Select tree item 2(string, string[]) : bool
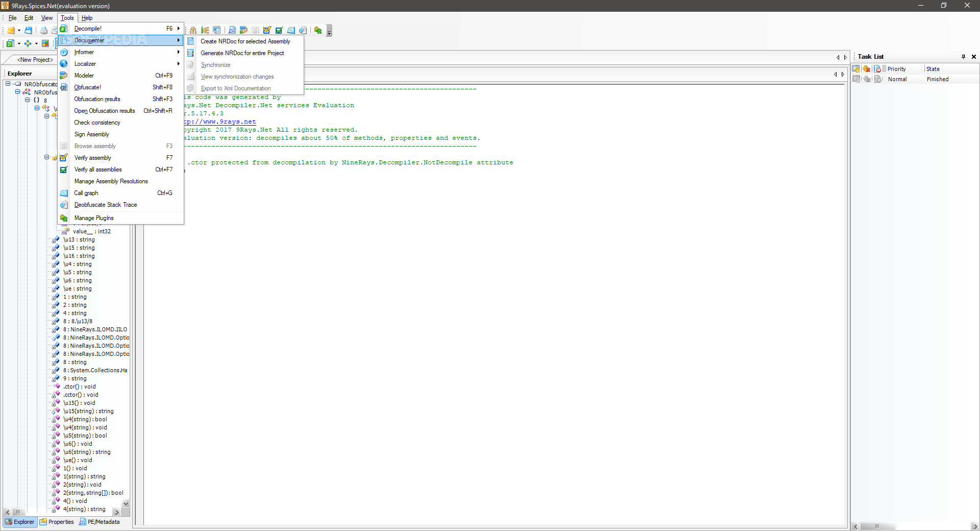This screenshot has width=980, height=531. (93, 493)
